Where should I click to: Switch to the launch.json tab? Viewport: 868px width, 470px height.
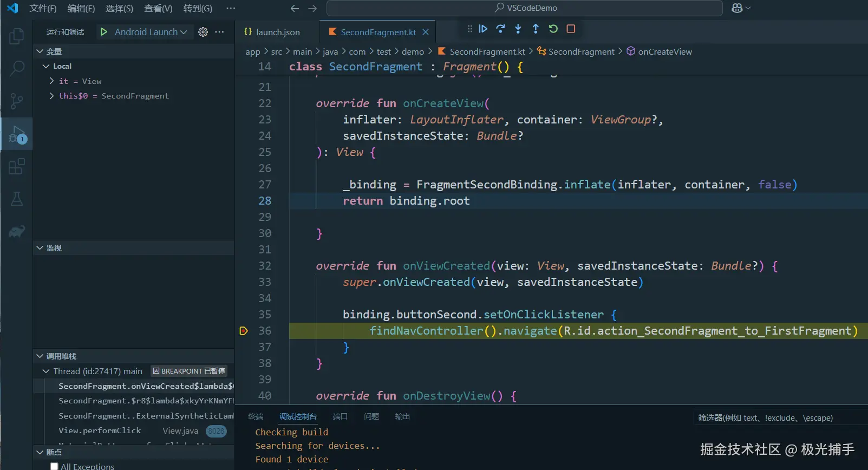(x=278, y=32)
